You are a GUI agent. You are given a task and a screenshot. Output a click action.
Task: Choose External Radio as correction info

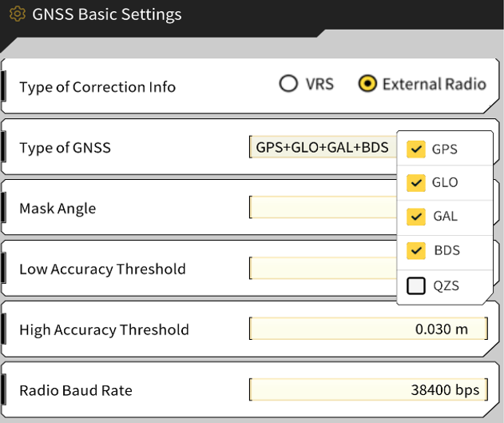tap(367, 84)
